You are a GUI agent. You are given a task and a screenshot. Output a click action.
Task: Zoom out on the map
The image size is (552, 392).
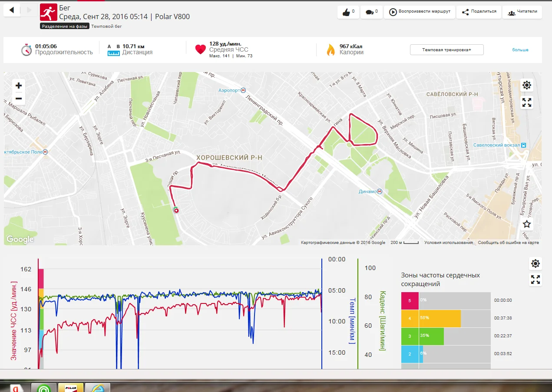18,99
